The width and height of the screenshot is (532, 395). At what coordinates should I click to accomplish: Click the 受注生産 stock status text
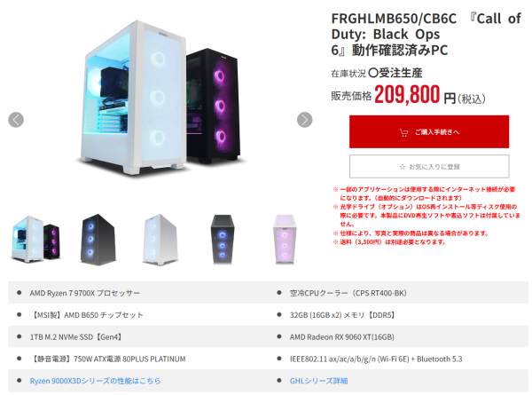click(401, 73)
